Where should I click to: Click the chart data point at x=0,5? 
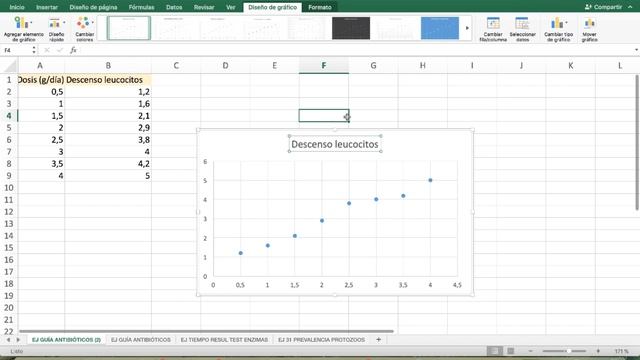point(241,253)
